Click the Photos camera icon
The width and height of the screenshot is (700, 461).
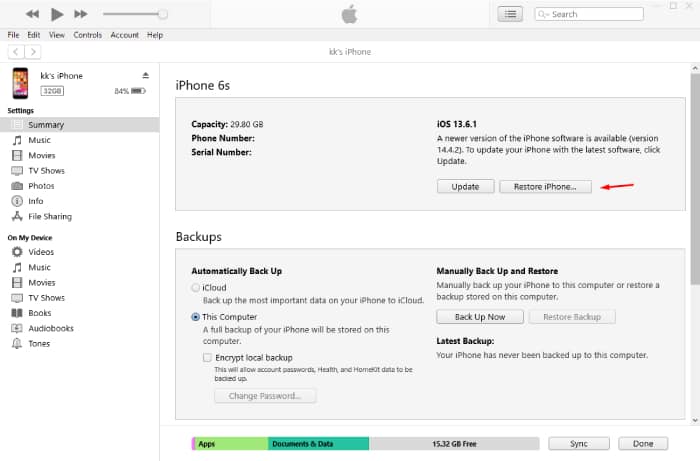point(17,186)
